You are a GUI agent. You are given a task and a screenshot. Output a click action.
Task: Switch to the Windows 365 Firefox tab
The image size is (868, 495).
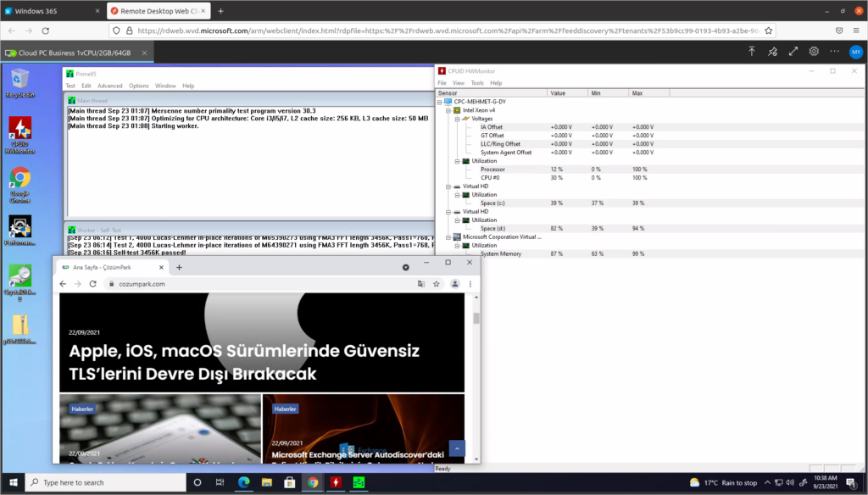click(x=53, y=11)
